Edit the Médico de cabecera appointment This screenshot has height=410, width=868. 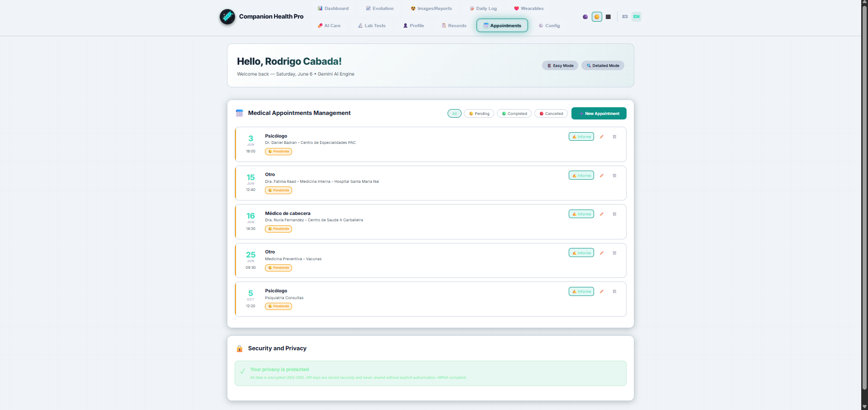point(602,214)
